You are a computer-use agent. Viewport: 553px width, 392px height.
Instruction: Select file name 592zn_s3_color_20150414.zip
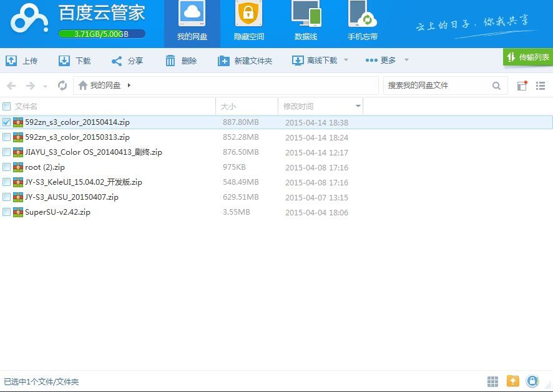77,122
